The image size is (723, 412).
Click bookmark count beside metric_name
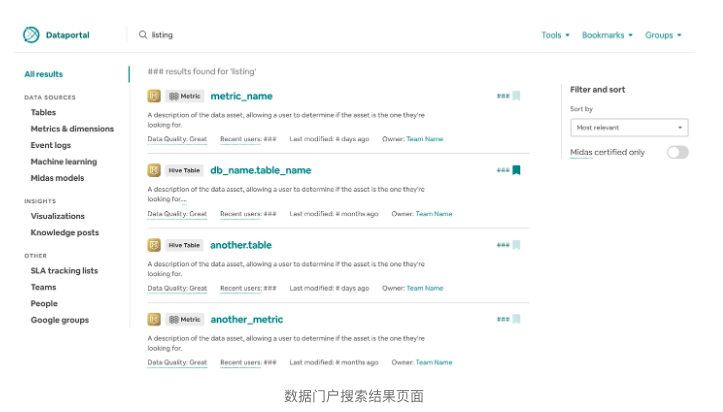[503, 96]
